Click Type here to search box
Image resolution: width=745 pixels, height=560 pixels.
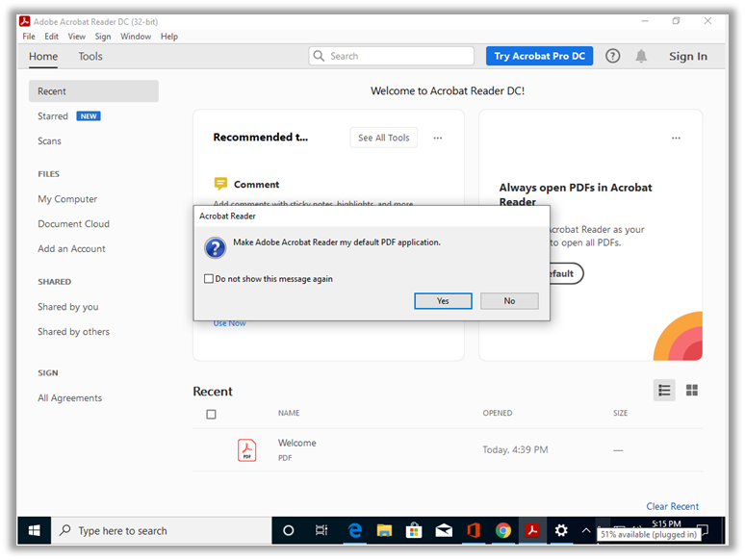coord(161,530)
